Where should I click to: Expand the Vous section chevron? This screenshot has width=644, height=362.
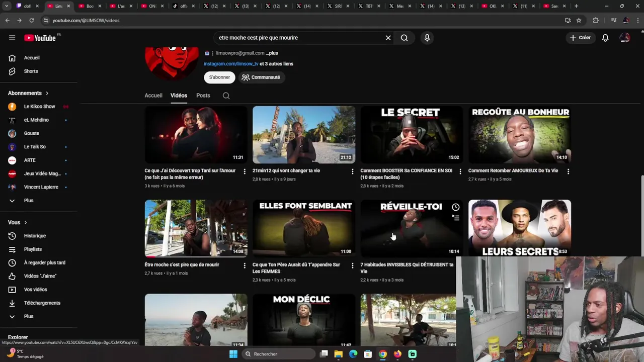click(x=26, y=223)
